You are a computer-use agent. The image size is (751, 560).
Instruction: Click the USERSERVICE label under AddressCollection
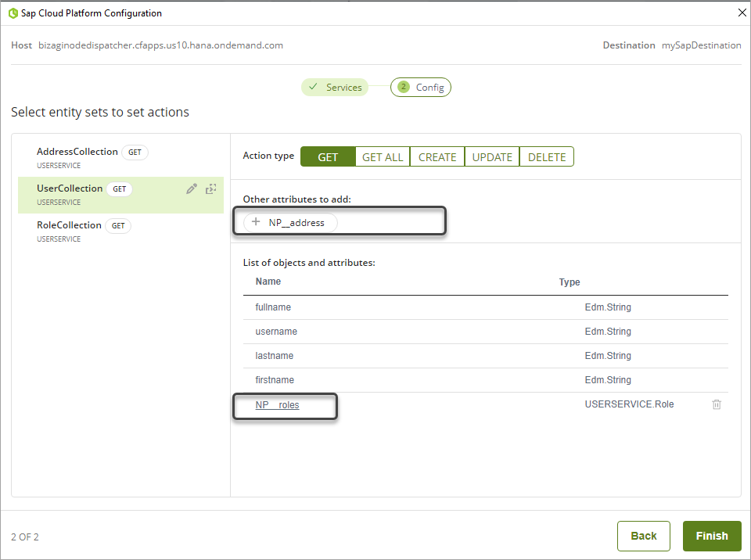click(59, 165)
